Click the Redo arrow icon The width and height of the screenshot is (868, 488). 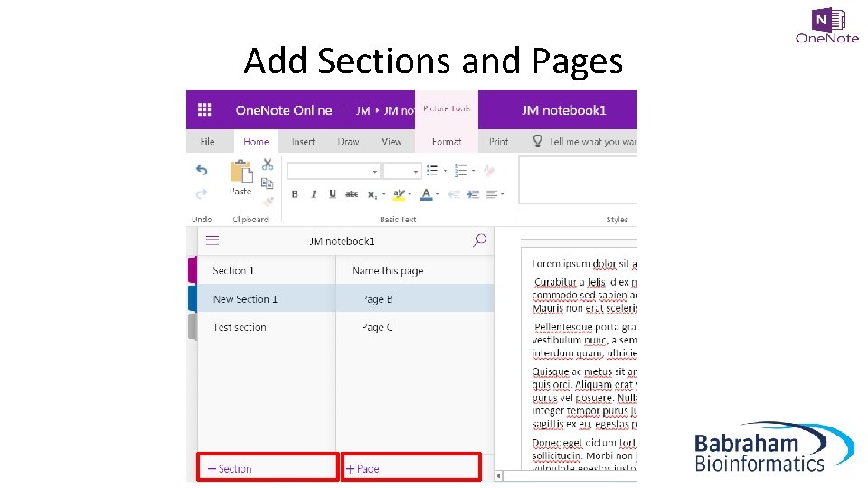coord(202,193)
